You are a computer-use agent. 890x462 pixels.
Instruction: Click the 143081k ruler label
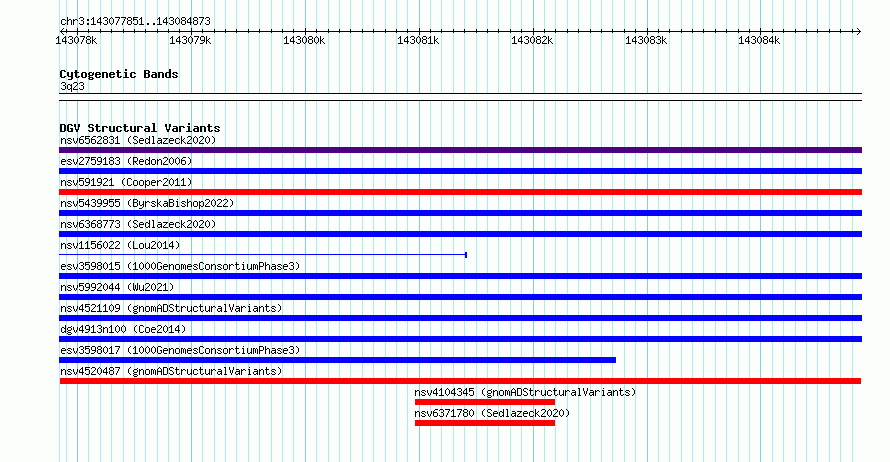418,41
